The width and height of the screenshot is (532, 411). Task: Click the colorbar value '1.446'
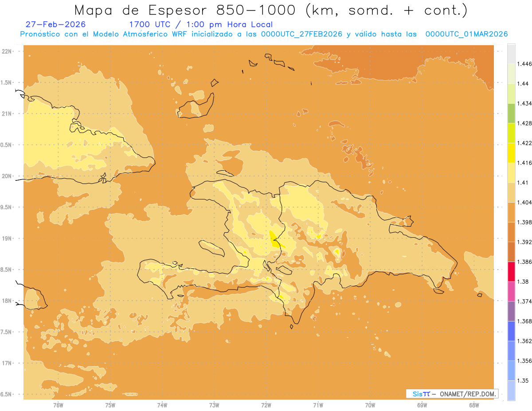tap(525, 64)
